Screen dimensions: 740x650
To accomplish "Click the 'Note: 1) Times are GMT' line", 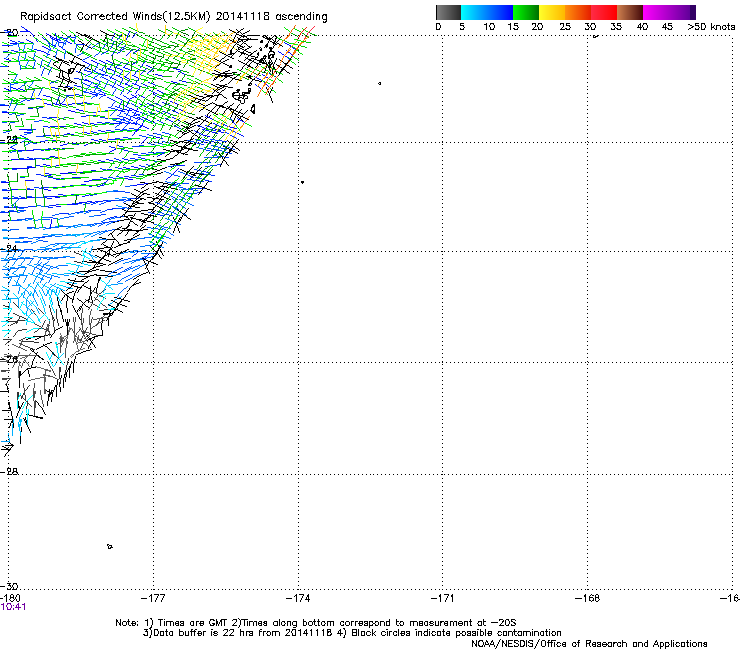I will point(316,623).
